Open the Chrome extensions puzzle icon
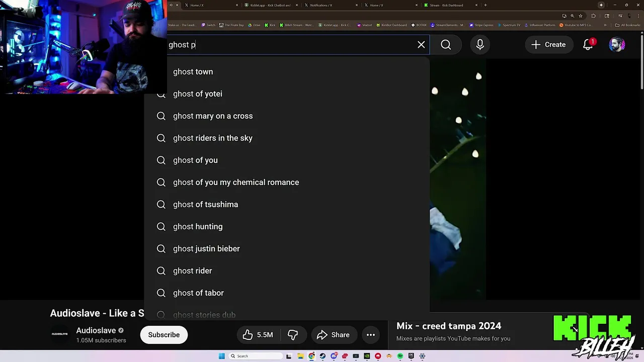Image resolution: width=644 pixels, height=362 pixels. tap(594, 16)
